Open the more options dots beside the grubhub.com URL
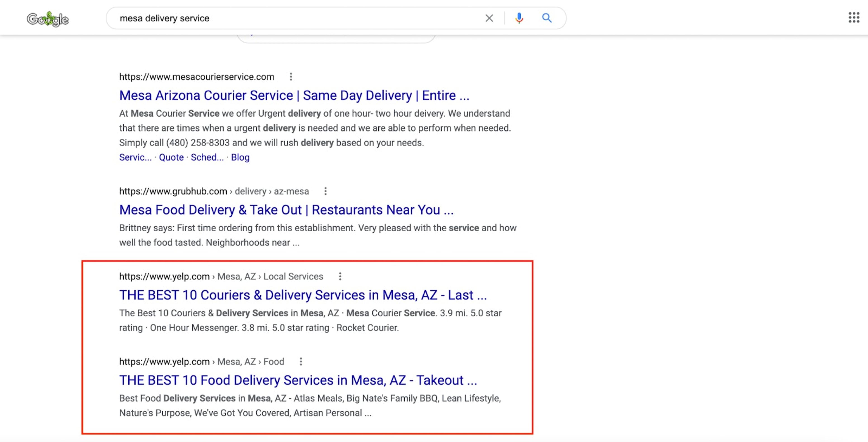The image size is (868, 442). (325, 191)
